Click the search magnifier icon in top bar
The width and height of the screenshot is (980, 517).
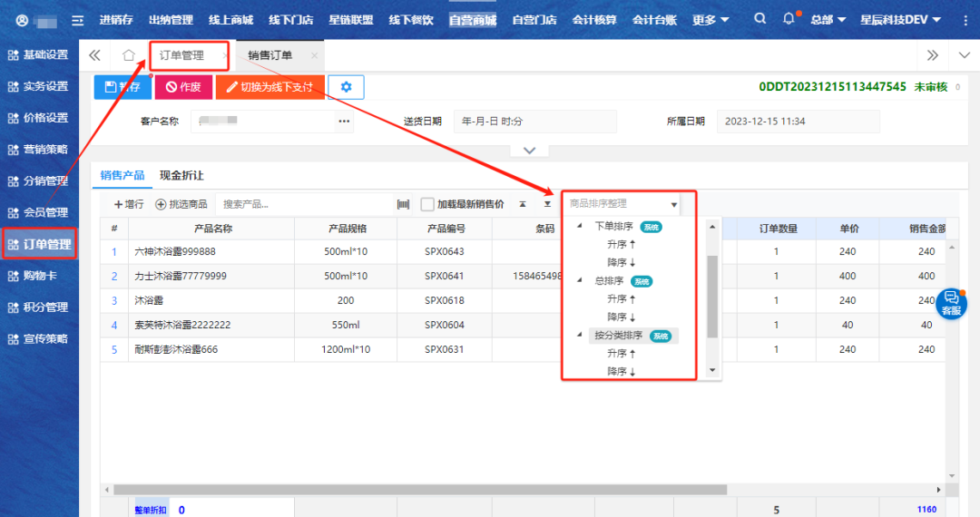point(760,19)
